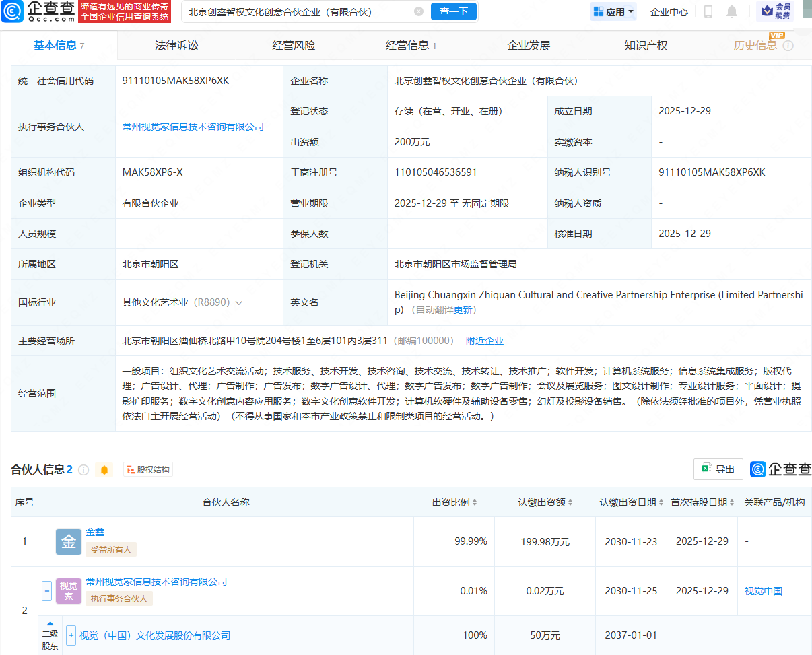Image resolution: width=812 pixels, height=655 pixels.
Task: Click the 查一下 search button
Action: coord(453,11)
